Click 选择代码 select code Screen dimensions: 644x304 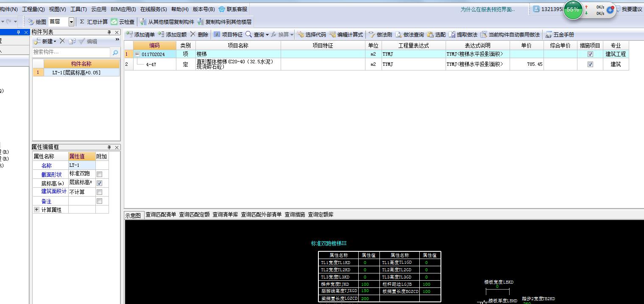point(312,34)
